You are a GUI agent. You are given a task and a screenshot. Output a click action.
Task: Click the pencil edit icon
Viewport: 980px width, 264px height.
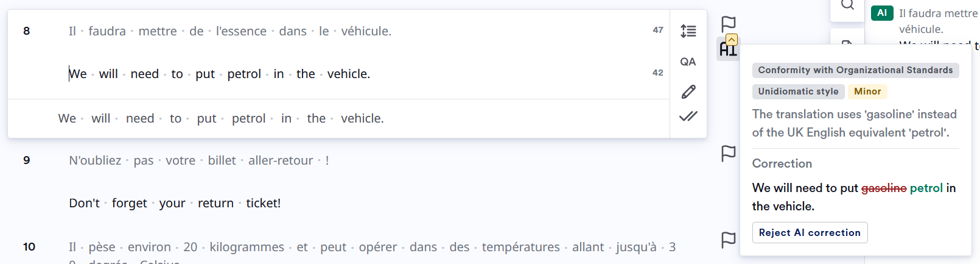click(688, 91)
